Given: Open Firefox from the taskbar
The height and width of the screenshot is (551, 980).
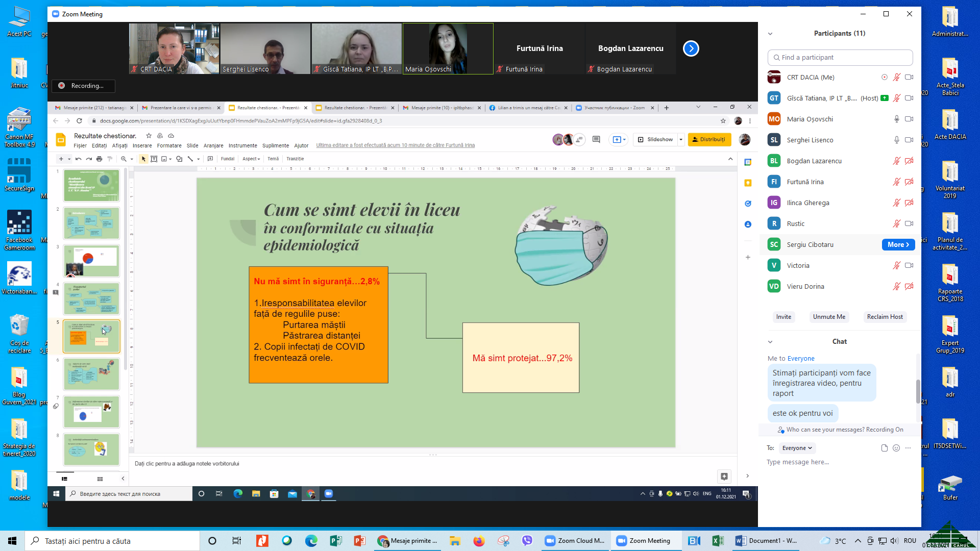Looking at the screenshot, I should tap(479, 541).
